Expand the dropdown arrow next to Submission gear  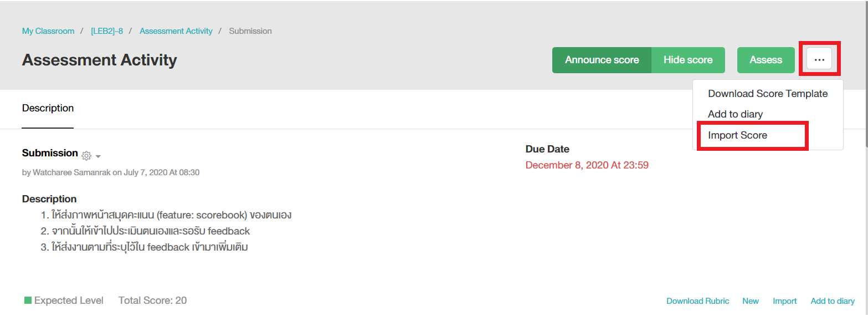tap(98, 157)
